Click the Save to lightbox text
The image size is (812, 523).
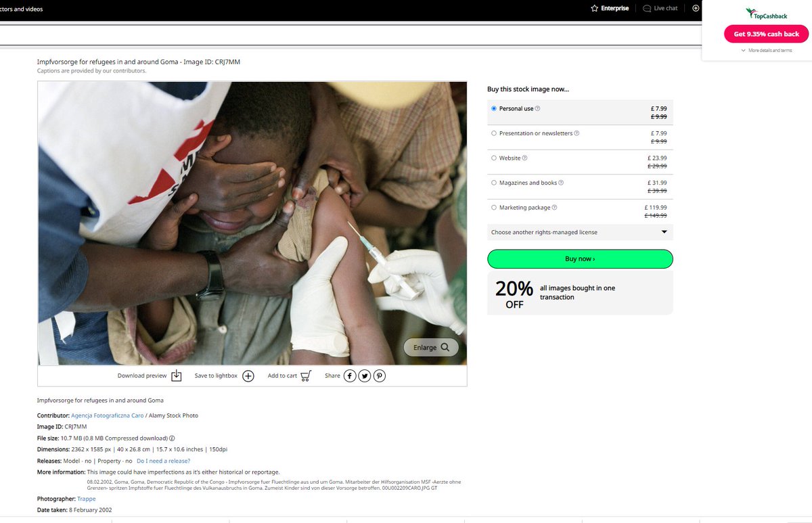[x=216, y=376]
